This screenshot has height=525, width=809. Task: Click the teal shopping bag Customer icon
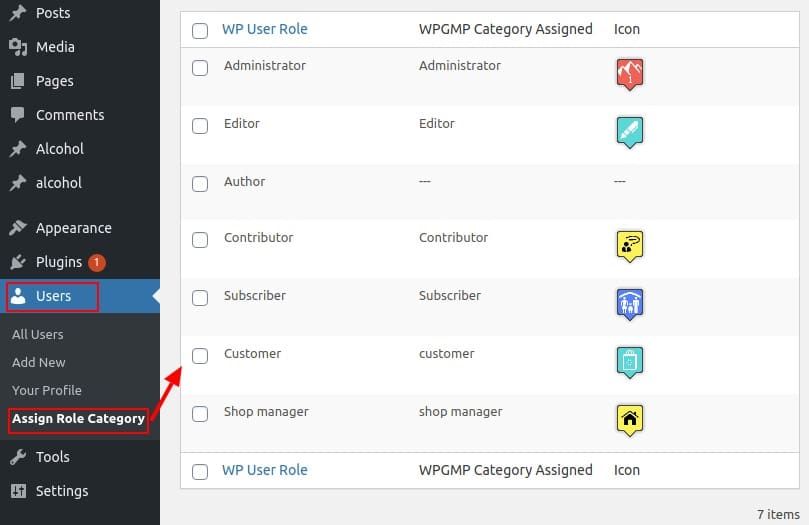tap(630, 362)
